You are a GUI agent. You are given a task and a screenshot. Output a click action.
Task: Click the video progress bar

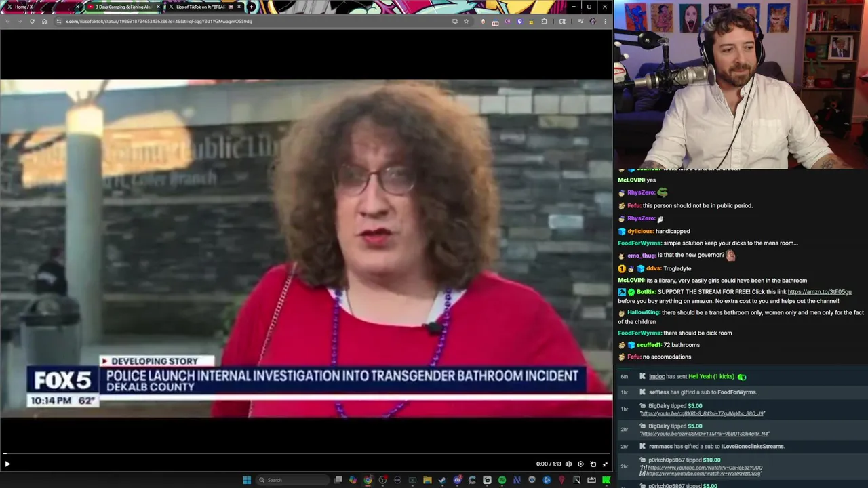[x=306, y=454]
